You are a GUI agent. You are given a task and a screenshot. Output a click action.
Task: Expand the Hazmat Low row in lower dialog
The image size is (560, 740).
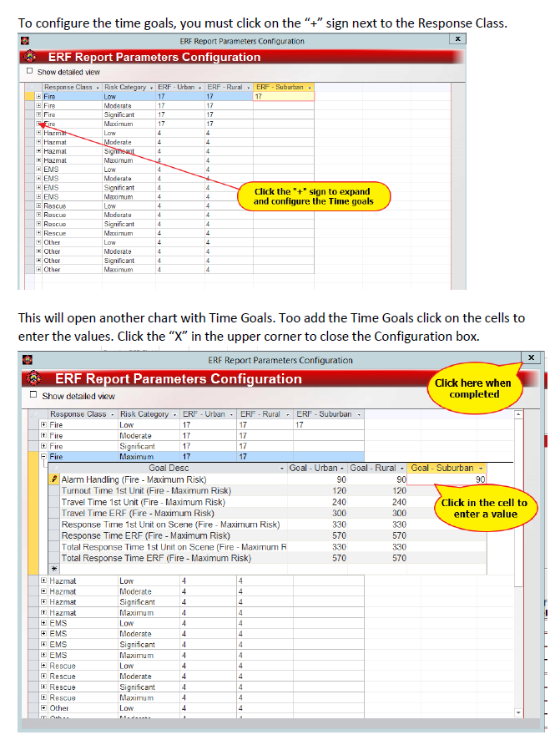click(43, 580)
